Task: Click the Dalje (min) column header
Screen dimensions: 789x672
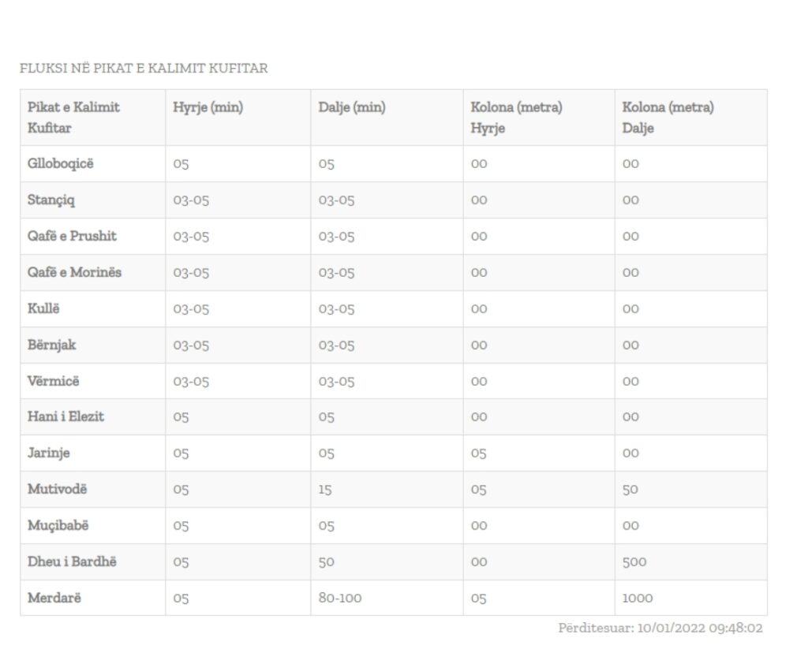Action: [x=352, y=107]
